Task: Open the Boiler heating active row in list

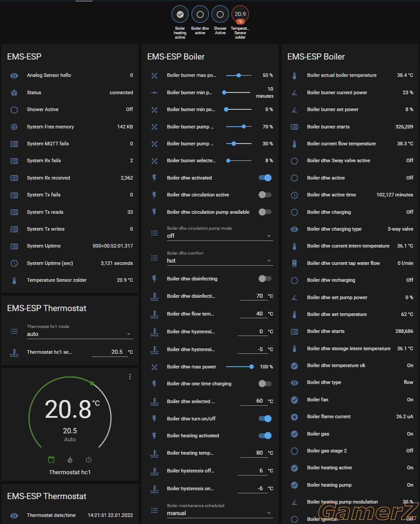Action: pyautogui.click(x=351, y=468)
